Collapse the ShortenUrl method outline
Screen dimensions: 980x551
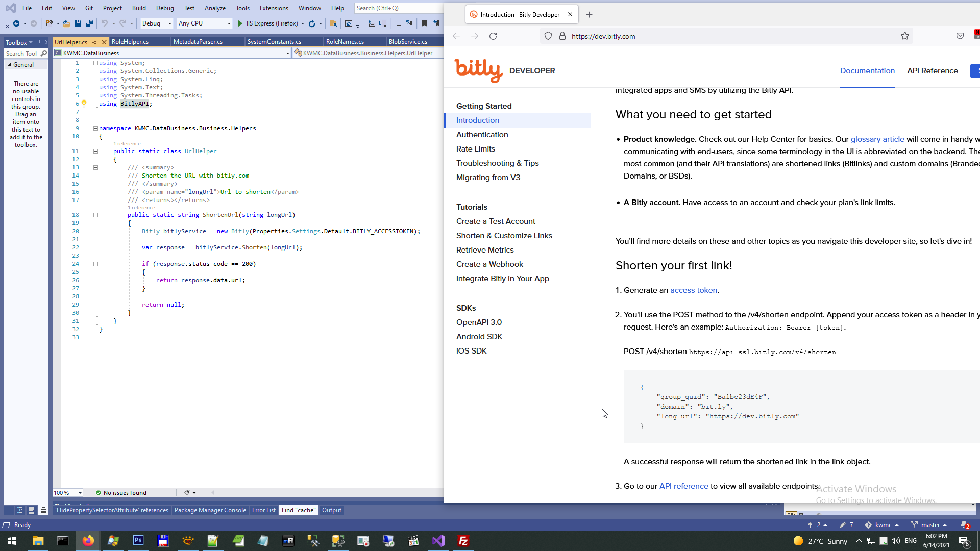click(95, 215)
